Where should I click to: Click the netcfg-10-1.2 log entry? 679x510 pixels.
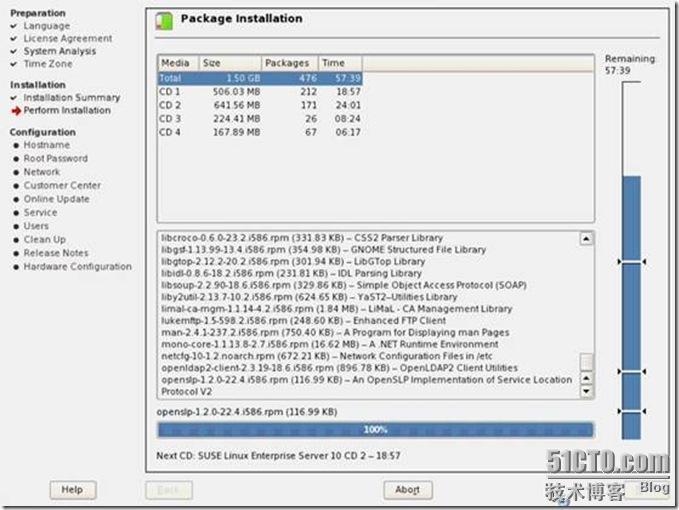click(327, 356)
